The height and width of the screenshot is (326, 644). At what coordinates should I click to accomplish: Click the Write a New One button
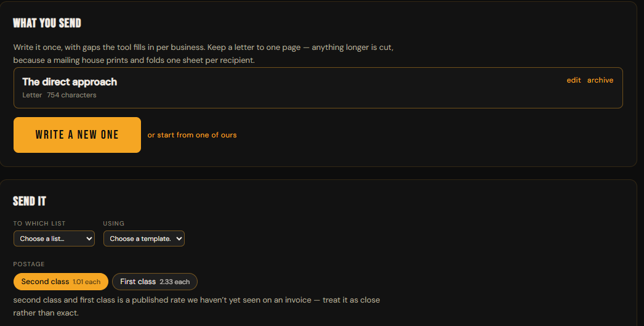coord(77,135)
